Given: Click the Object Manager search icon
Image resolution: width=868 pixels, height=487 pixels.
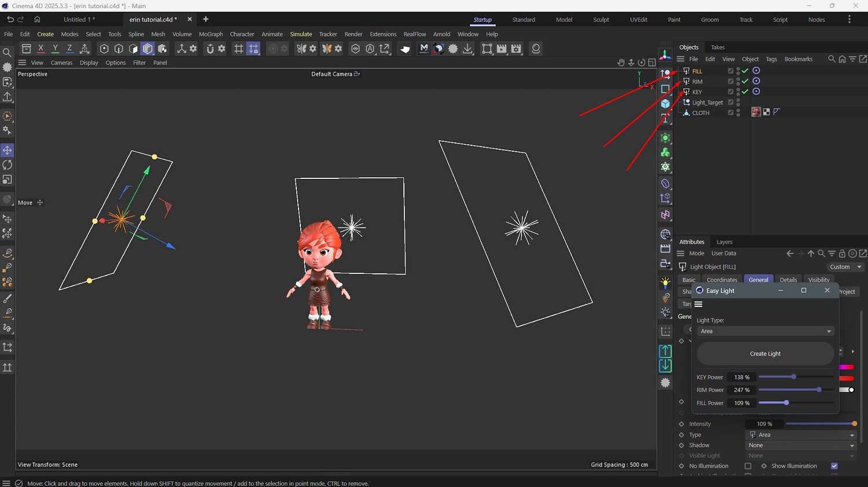Looking at the screenshot, I should pyautogui.click(x=832, y=59).
